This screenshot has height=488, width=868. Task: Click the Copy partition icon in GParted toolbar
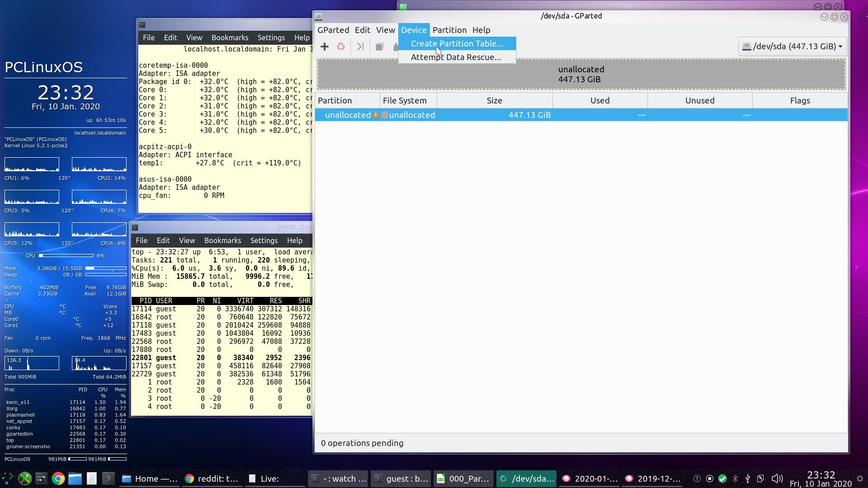pos(380,47)
